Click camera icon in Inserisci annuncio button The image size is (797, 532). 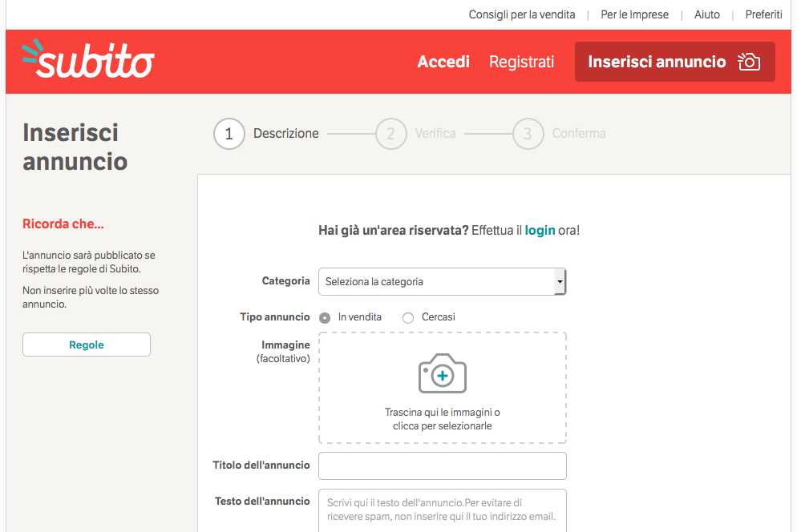(749, 62)
